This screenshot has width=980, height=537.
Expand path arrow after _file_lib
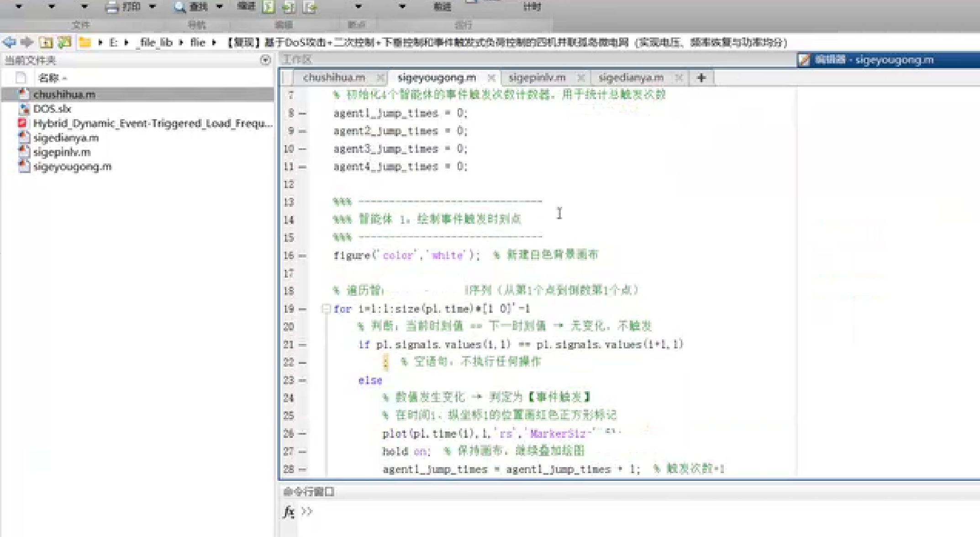coord(181,42)
